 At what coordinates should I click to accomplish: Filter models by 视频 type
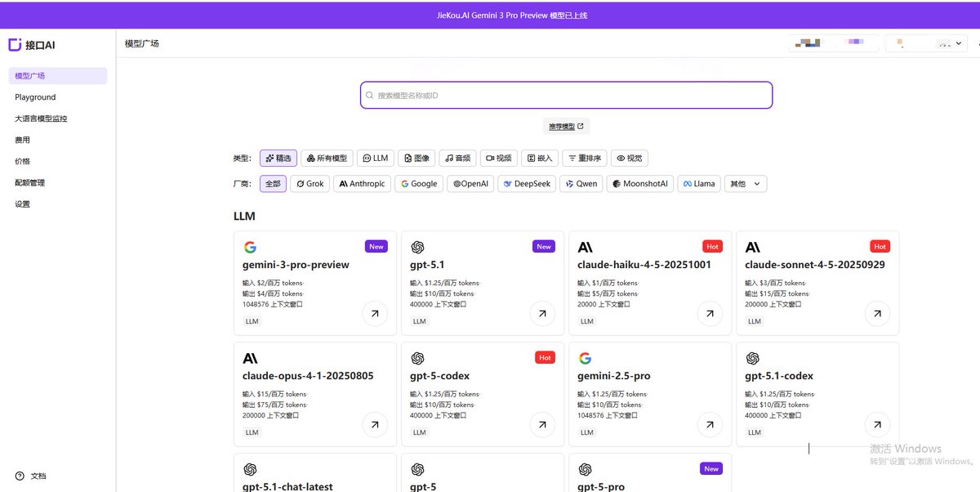[499, 158]
